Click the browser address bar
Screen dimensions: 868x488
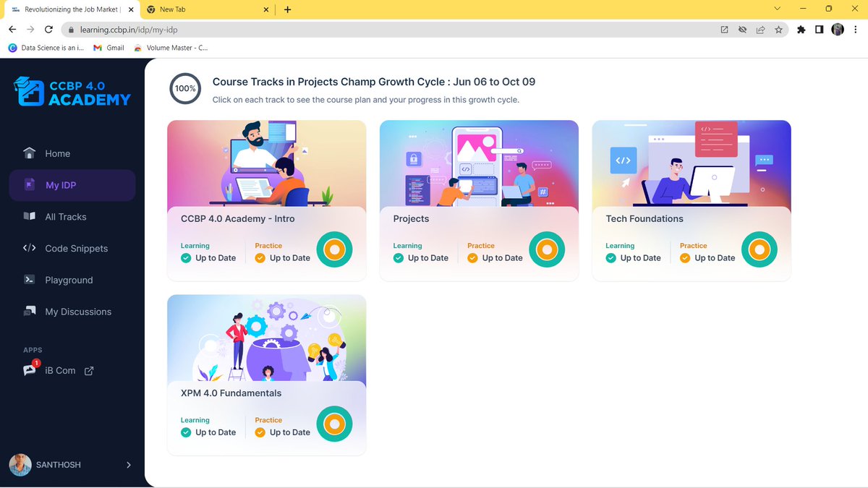289,29
